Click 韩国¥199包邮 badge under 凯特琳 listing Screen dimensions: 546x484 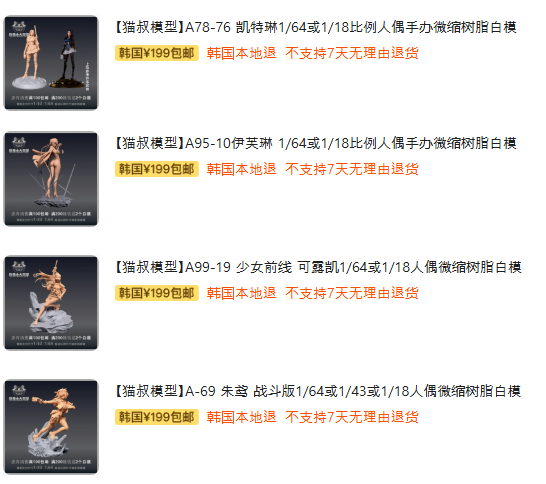157,53
